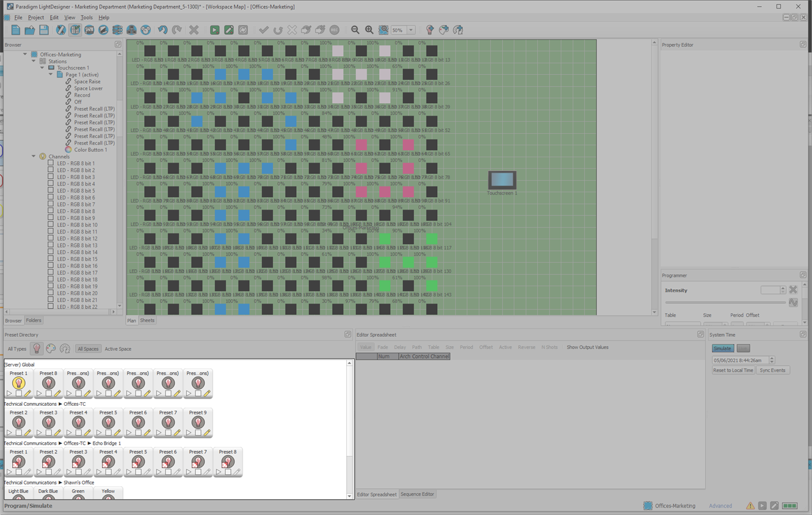Image resolution: width=812 pixels, height=515 pixels.
Task: Toggle the checkbox under Global Preset 8
Action: tap(48, 394)
